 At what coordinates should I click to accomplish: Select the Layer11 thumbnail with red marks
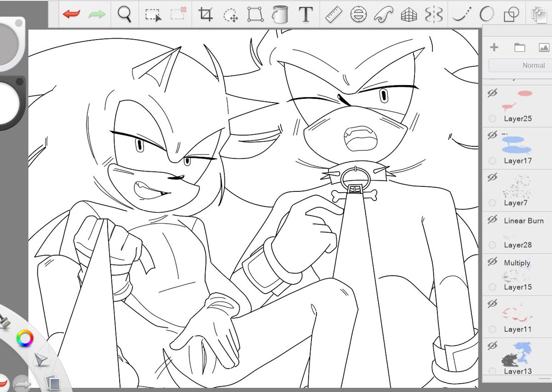[517, 312]
